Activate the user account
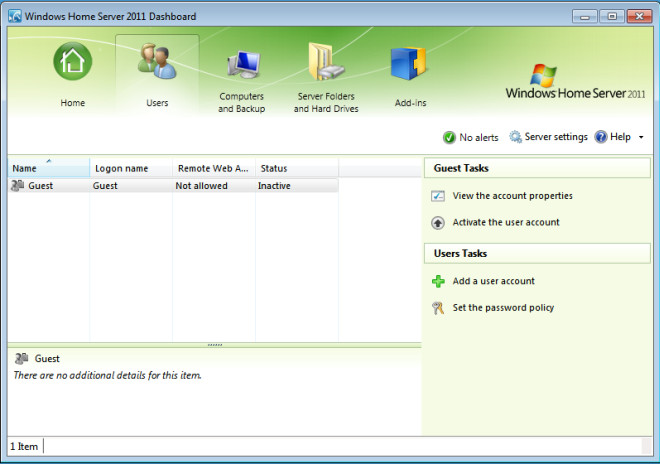The width and height of the screenshot is (660, 464). click(506, 223)
